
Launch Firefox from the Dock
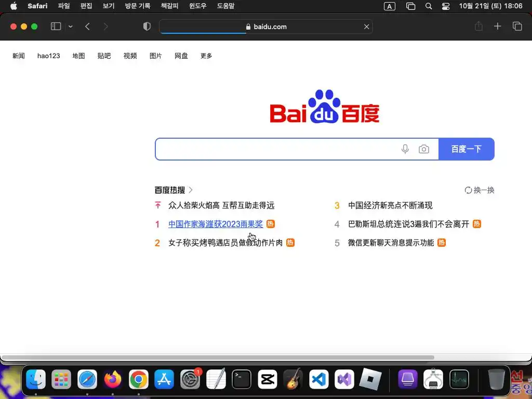point(113,379)
